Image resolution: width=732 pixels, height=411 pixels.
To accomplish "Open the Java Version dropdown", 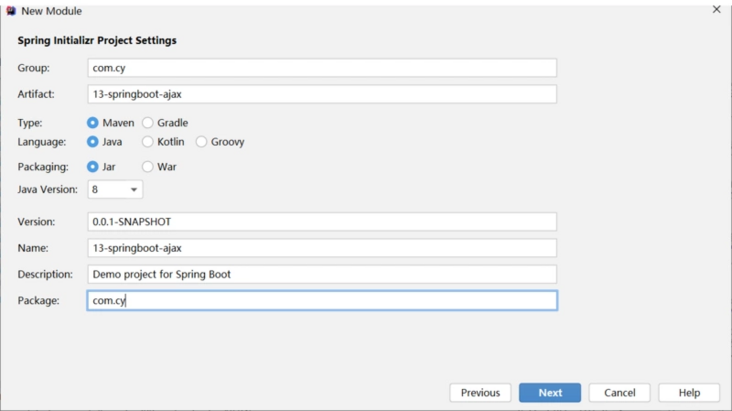I will click(115, 190).
